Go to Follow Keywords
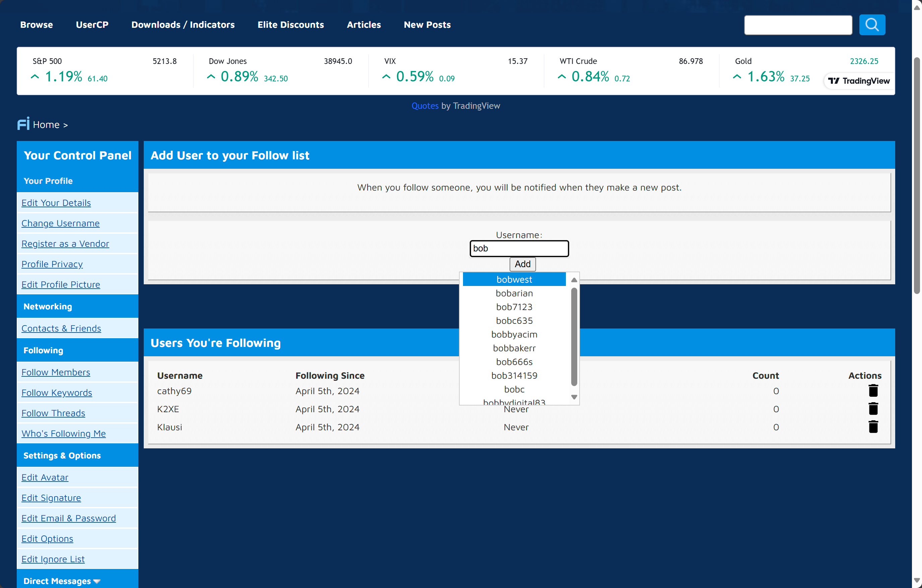The width and height of the screenshot is (922, 588). pyautogui.click(x=57, y=392)
